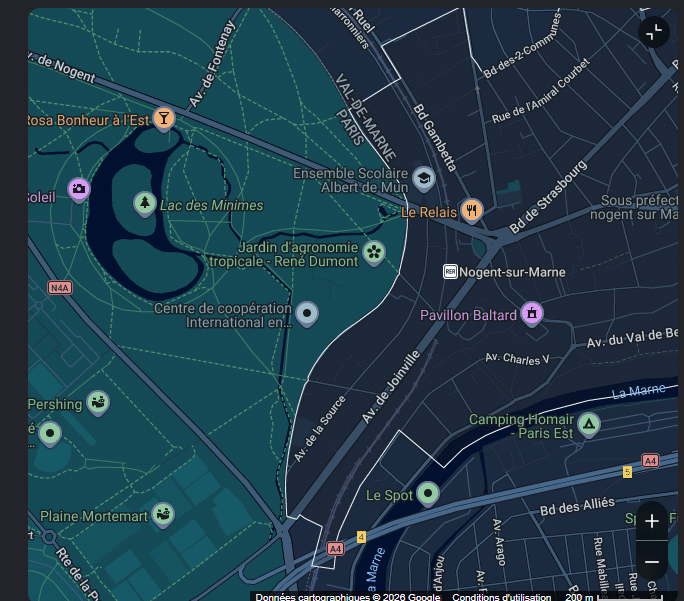Click the Av. de Joinville street label
This screenshot has width=684, height=601.
[x=391, y=387]
